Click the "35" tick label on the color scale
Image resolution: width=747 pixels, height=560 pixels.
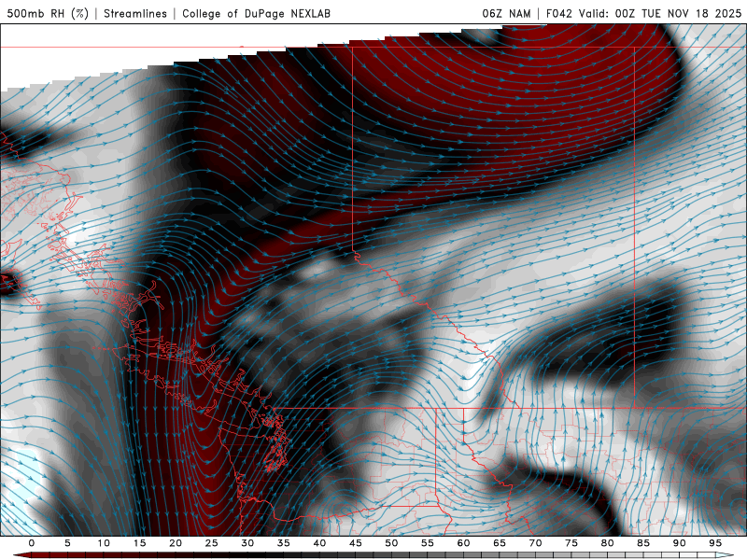tap(284, 543)
